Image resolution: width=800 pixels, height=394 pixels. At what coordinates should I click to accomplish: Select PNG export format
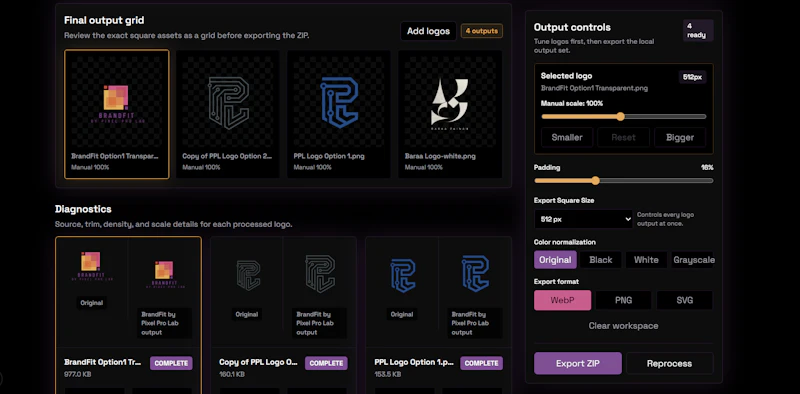click(623, 300)
